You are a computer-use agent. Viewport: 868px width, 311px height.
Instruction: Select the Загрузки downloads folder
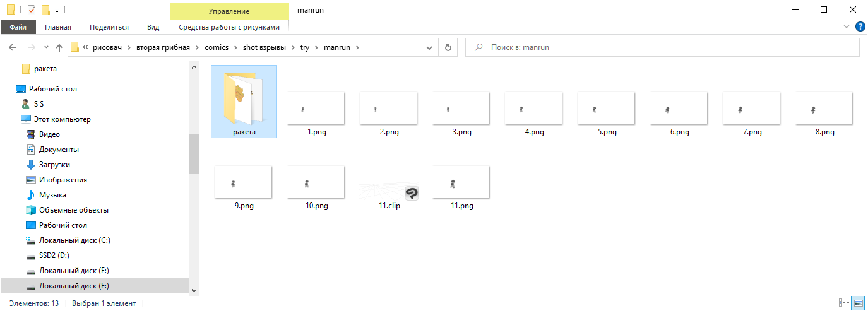click(54, 165)
